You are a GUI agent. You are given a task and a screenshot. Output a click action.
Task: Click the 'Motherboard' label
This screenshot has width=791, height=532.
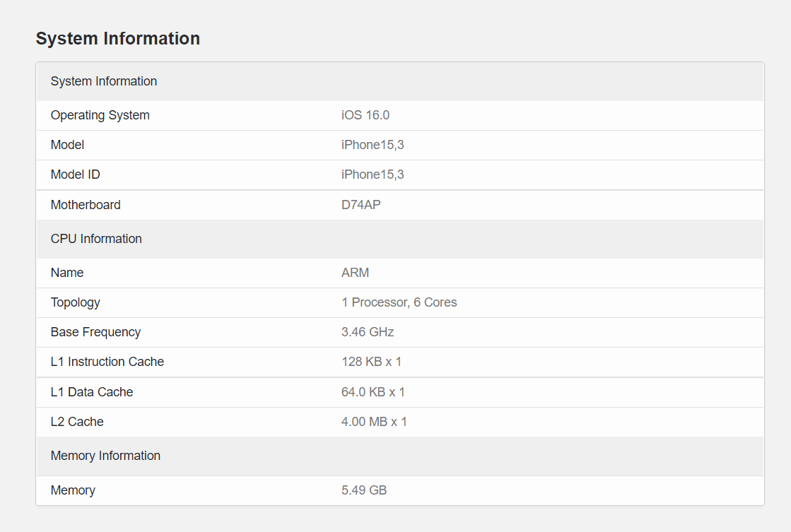(x=86, y=205)
